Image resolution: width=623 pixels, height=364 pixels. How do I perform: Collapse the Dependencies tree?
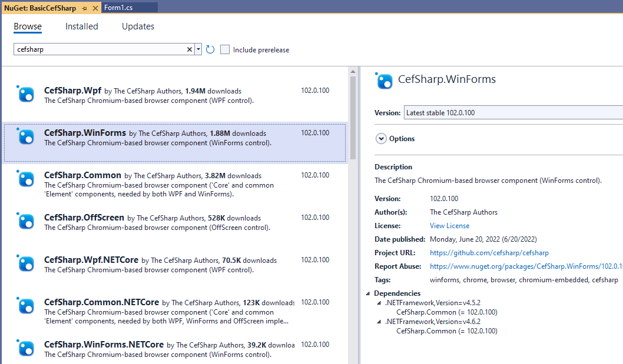369,293
